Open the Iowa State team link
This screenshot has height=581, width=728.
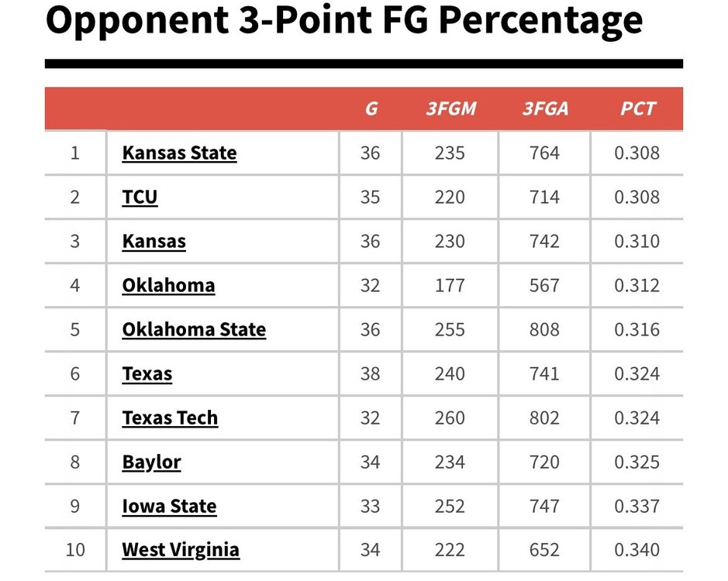tap(169, 507)
